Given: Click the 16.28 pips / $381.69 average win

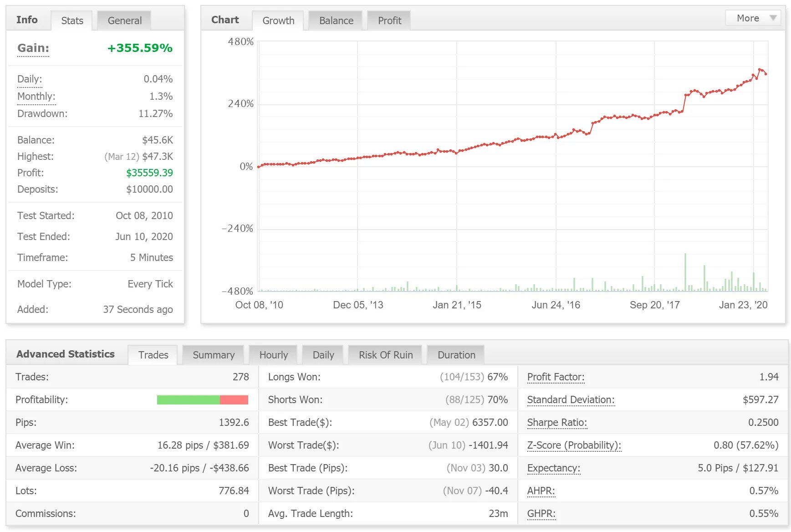Looking at the screenshot, I should click(203, 445).
